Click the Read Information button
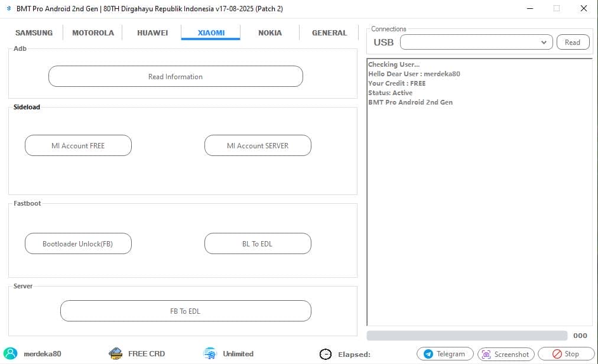The width and height of the screenshot is (598, 364). click(175, 76)
